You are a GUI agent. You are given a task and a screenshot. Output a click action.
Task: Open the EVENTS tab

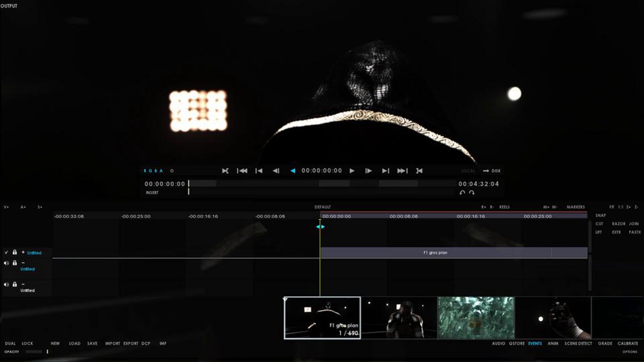click(535, 343)
